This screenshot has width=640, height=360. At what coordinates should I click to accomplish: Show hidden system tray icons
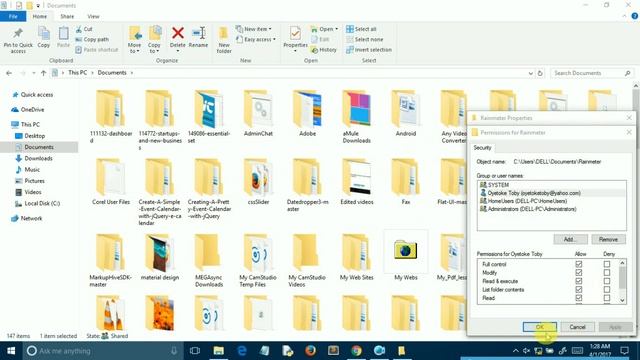516,351
